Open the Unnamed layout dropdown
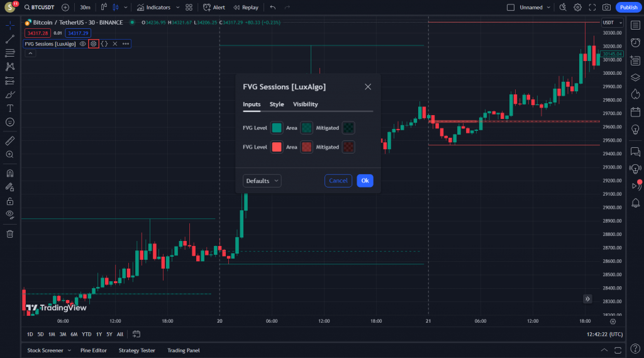This screenshot has height=358, width=644. click(535, 8)
